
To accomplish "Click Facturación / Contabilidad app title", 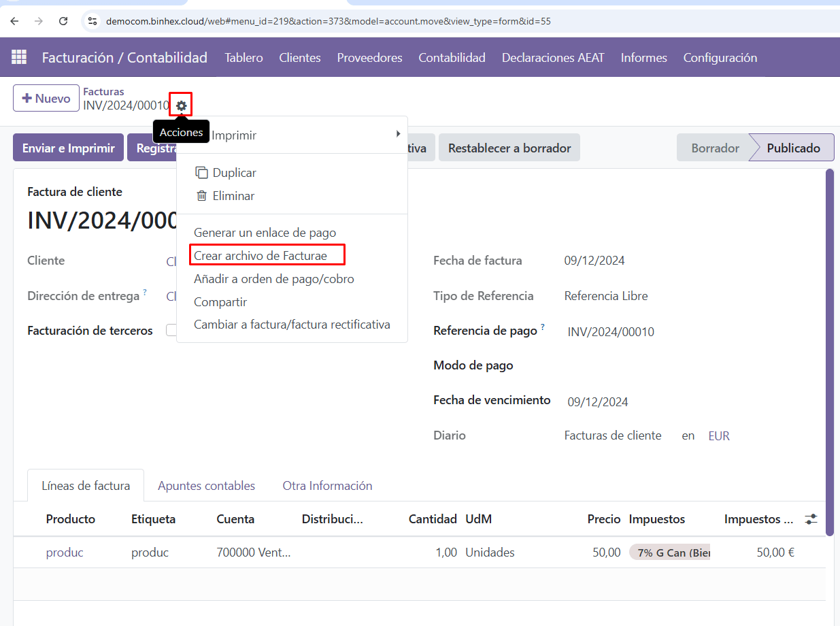I will [x=124, y=58].
